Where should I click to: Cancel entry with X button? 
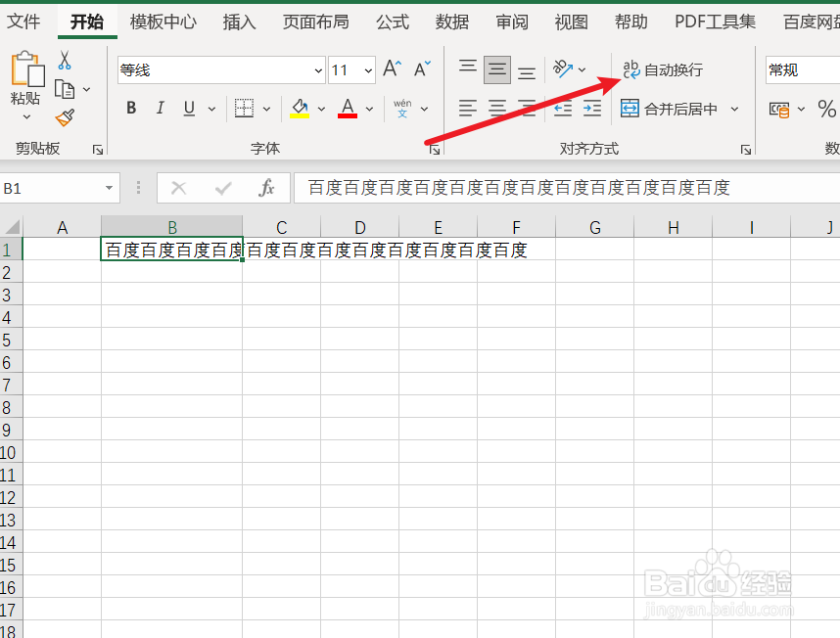point(178,188)
